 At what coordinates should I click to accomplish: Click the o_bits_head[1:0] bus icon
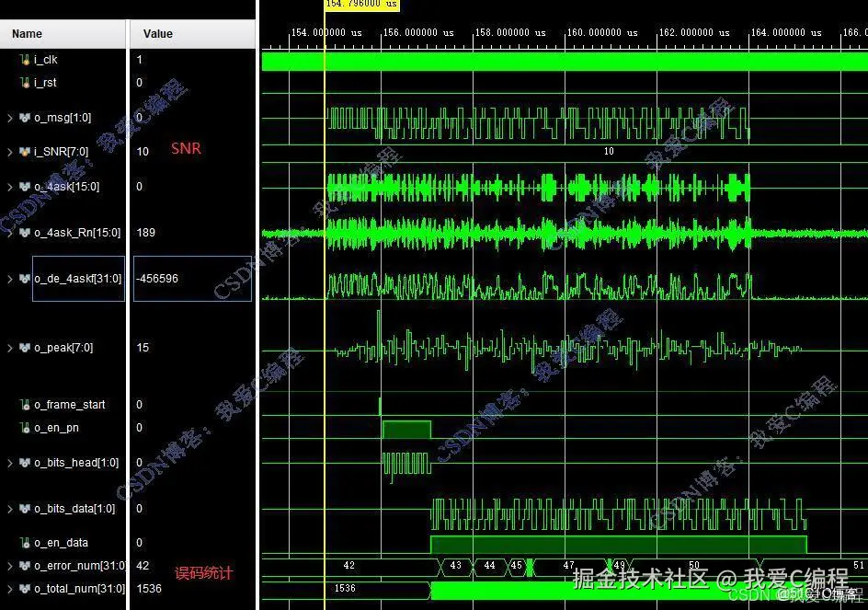[24, 463]
